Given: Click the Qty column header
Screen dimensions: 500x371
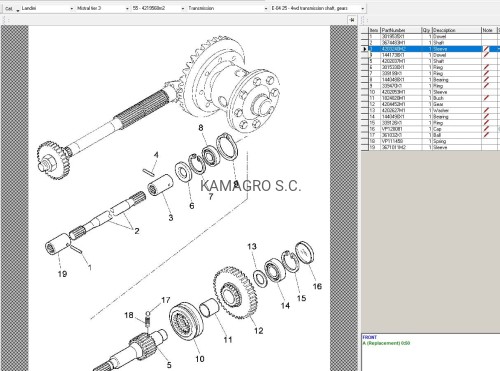Looking at the screenshot, I should (x=427, y=30).
